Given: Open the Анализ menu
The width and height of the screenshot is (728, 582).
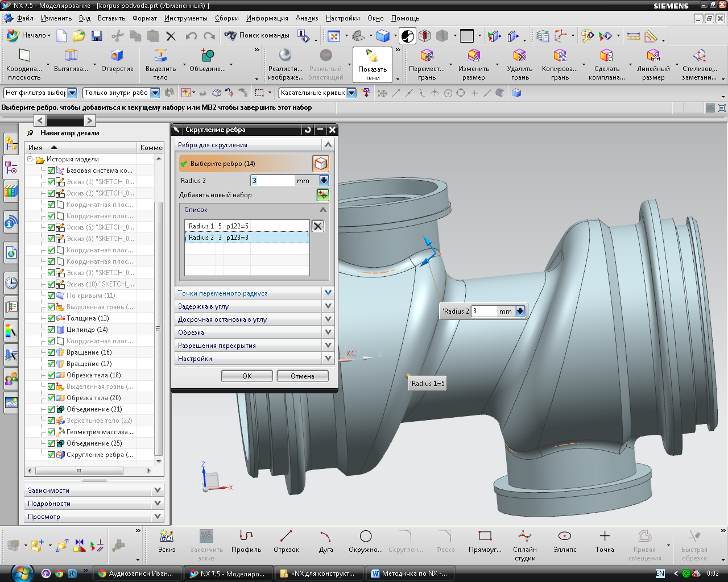Looking at the screenshot, I should 307,18.
